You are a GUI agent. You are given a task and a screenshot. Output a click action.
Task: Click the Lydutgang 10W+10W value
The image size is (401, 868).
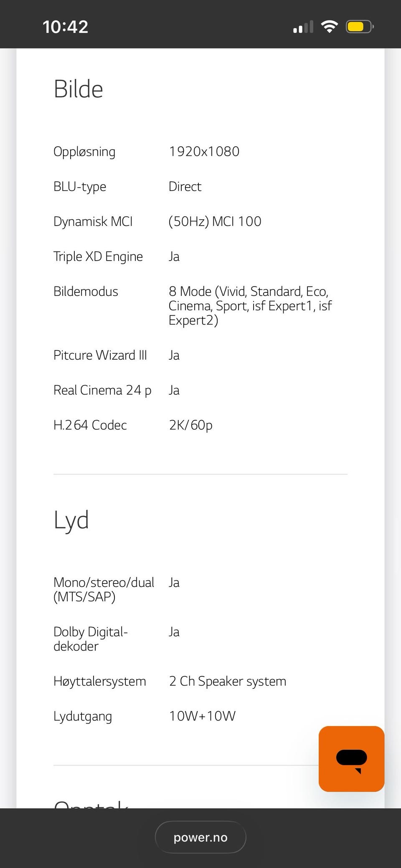202,716
